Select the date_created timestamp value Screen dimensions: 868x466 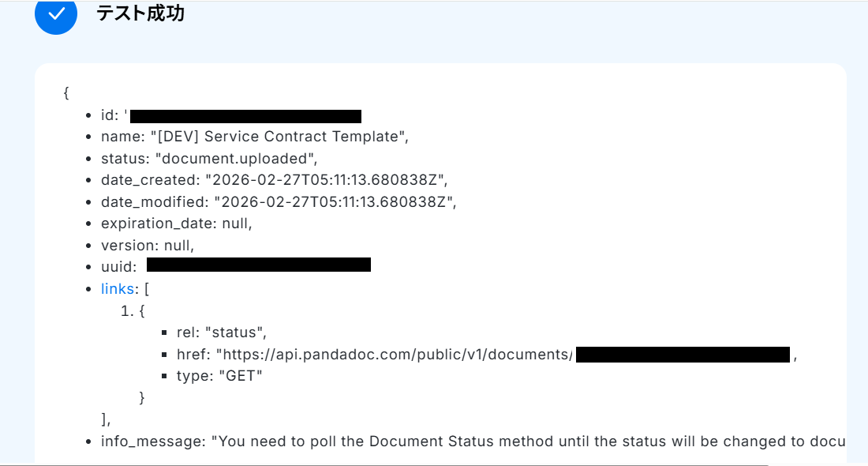tap(327, 180)
